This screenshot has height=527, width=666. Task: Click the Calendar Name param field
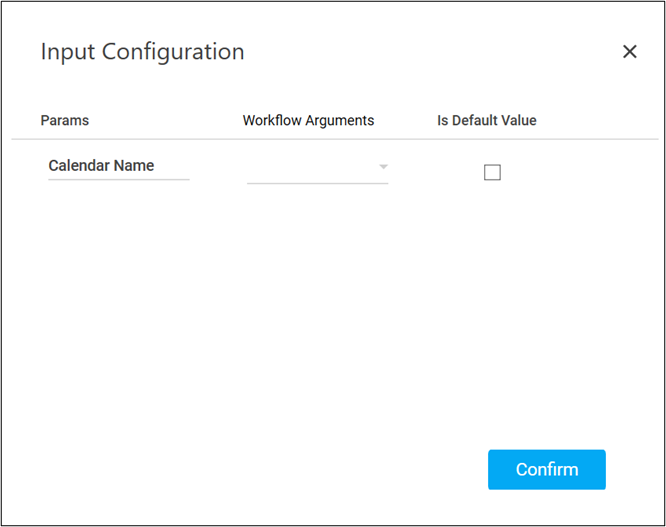coord(118,166)
